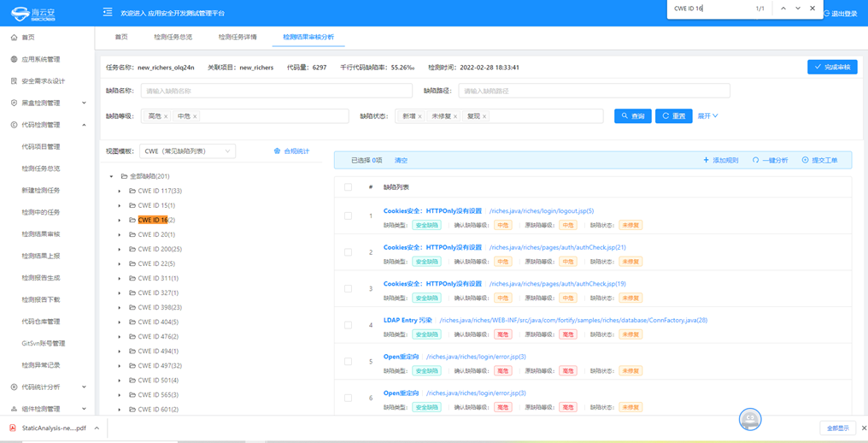868x443 pixels.
Task: Open 检测异常记录 in sidebar
Action: click(x=40, y=365)
